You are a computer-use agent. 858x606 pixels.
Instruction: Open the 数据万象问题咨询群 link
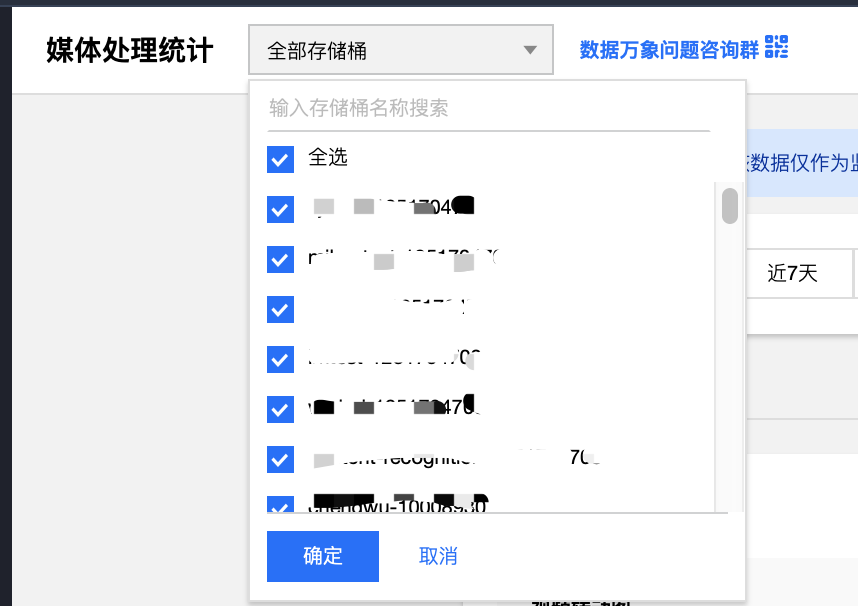[x=669, y=49]
